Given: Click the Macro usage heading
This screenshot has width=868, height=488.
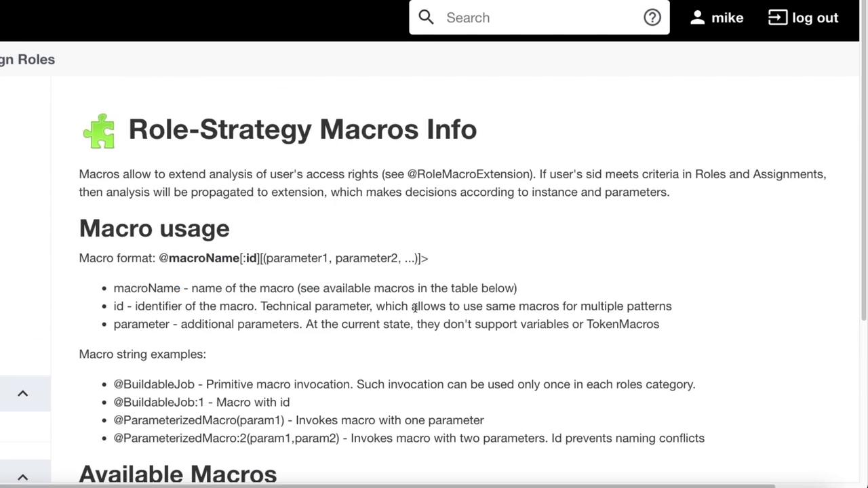Looking at the screenshot, I should 154,228.
